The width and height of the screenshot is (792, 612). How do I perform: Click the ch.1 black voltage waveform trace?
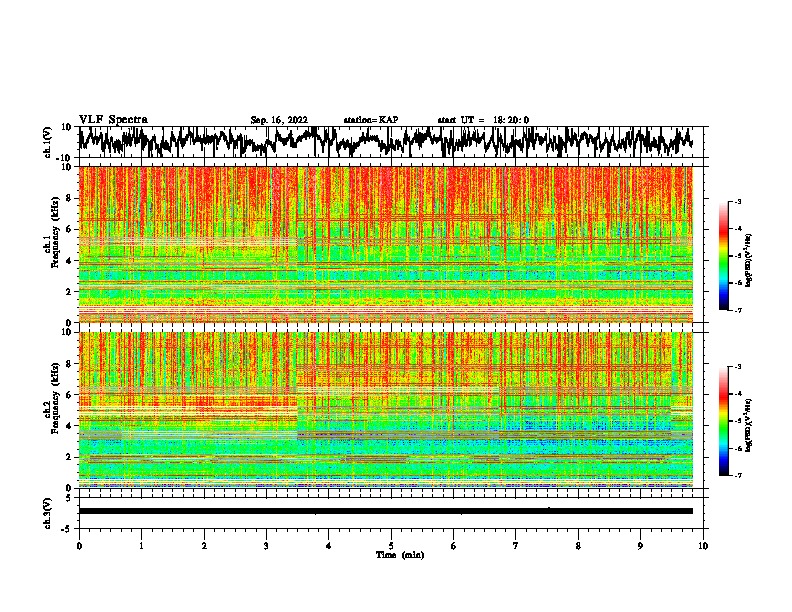[385, 141]
